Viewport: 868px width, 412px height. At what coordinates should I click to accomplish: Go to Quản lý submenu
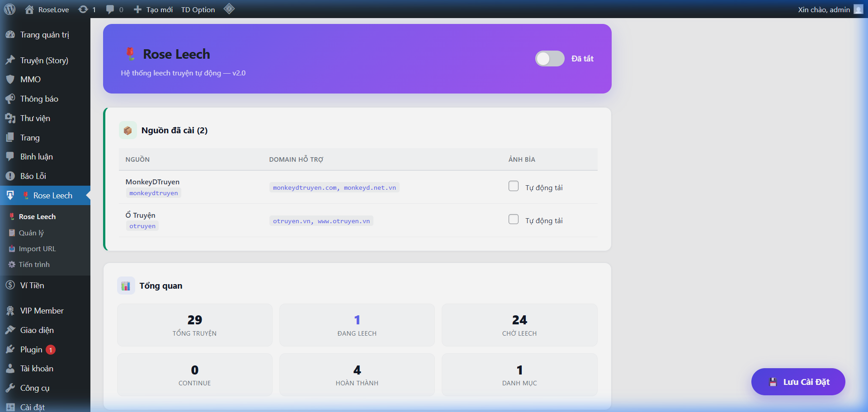tap(31, 233)
